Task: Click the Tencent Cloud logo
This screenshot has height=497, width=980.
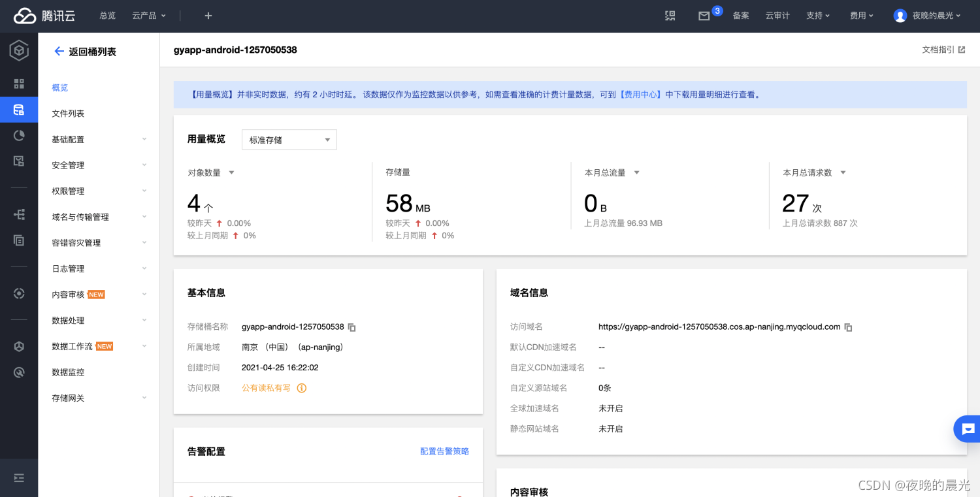Action: [44, 16]
